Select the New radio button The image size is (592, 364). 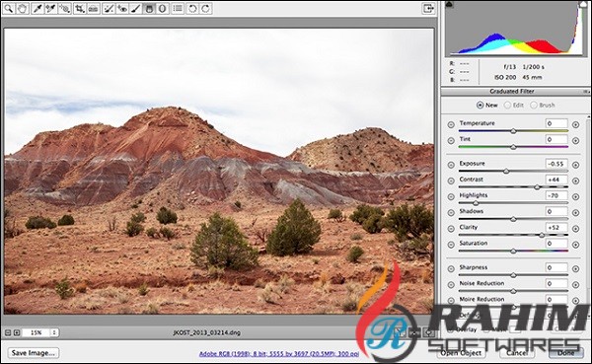480,105
